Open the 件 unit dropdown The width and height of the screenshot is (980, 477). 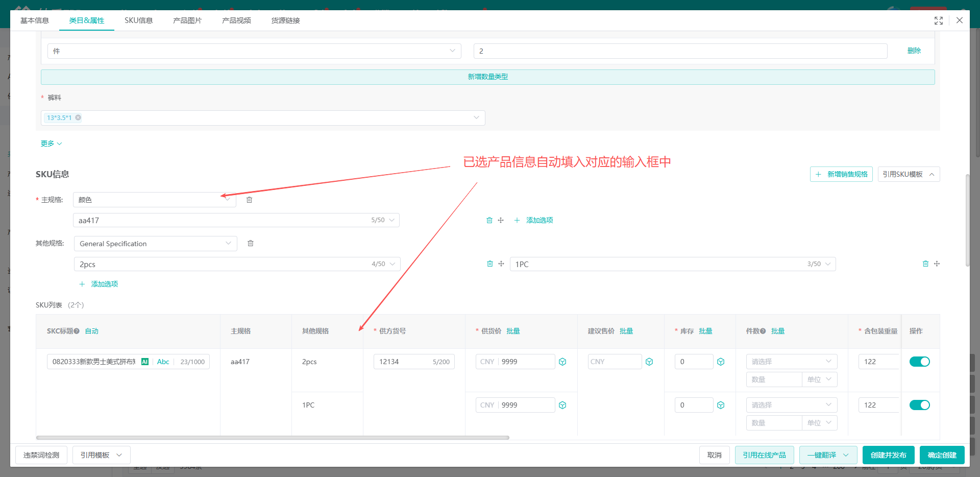click(x=254, y=51)
